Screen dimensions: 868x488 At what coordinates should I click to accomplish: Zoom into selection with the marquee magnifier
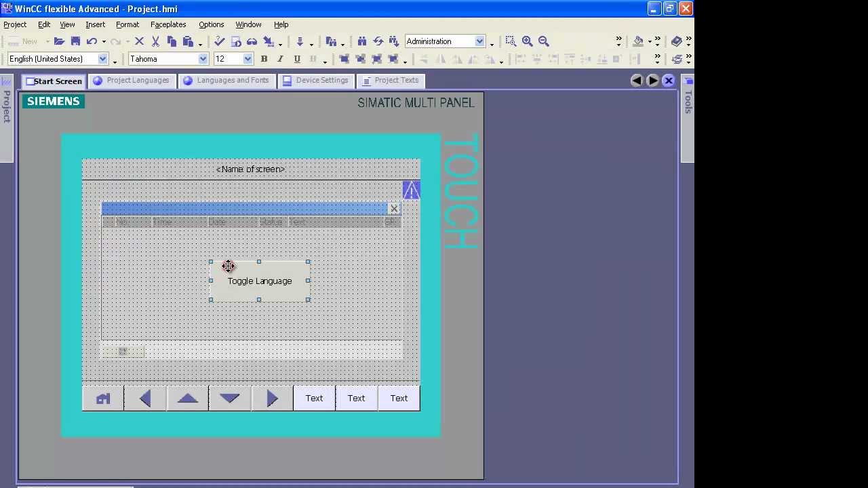tap(511, 41)
